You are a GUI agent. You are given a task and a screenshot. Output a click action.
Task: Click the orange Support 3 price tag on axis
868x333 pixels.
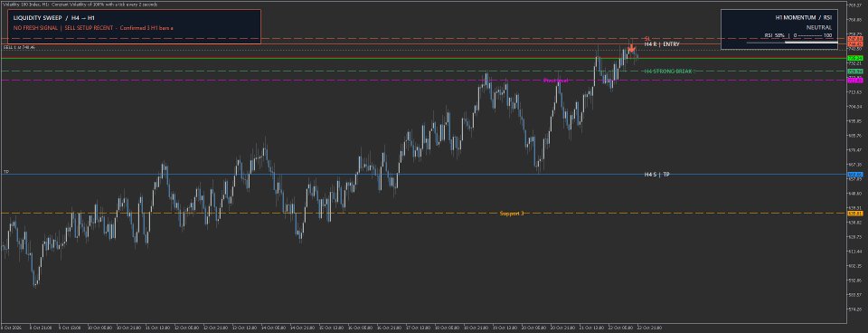click(x=855, y=214)
